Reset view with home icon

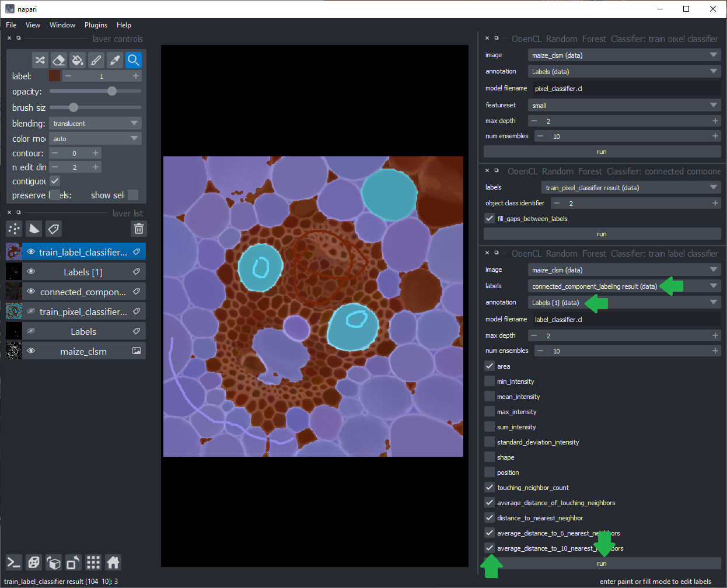coord(113,562)
